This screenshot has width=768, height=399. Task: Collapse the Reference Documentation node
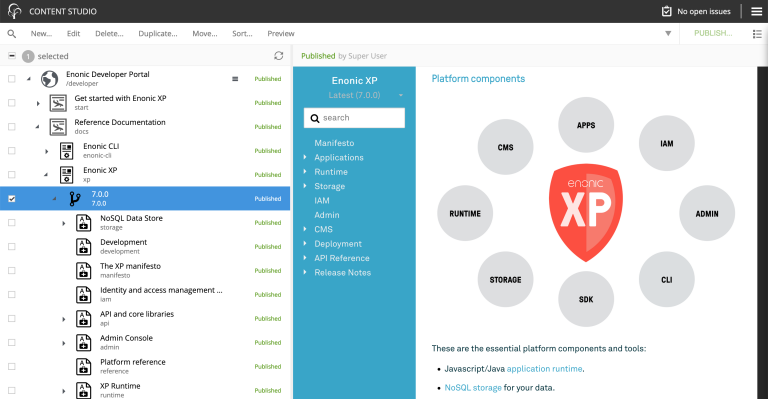pos(38,127)
